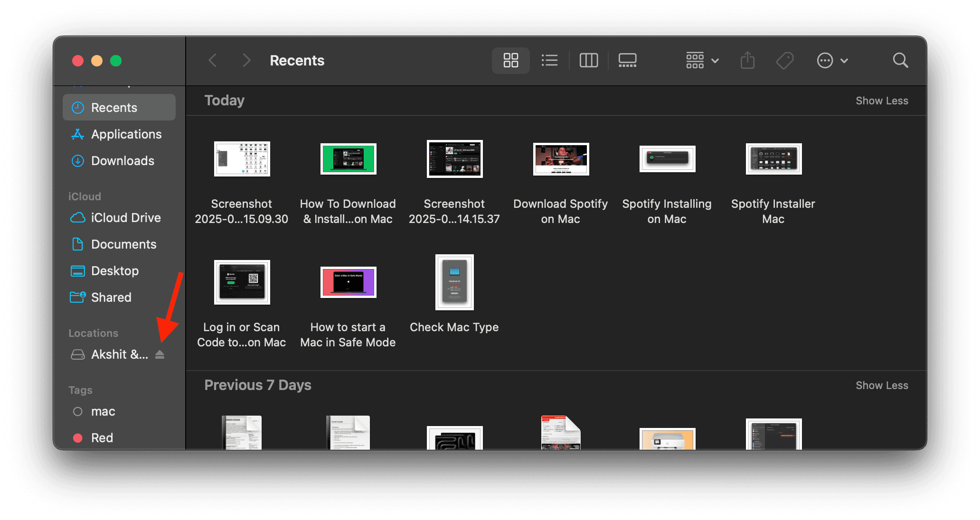Screen dimensions: 980x520
Task: Select the Red tag
Action: click(x=102, y=438)
